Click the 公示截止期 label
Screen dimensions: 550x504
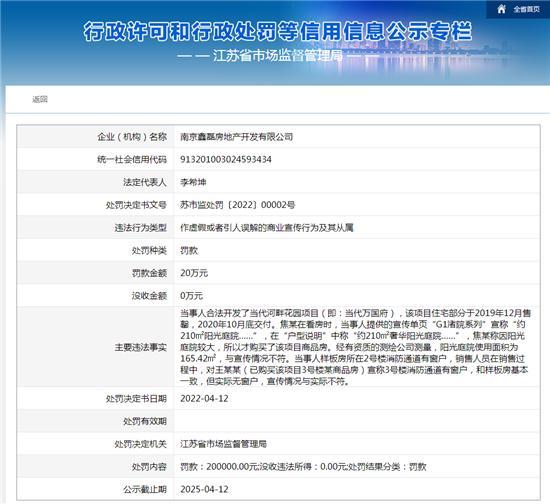[145, 489]
